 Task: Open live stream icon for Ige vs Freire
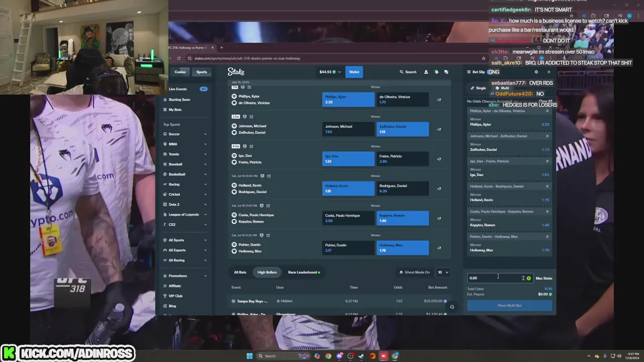(245, 146)
